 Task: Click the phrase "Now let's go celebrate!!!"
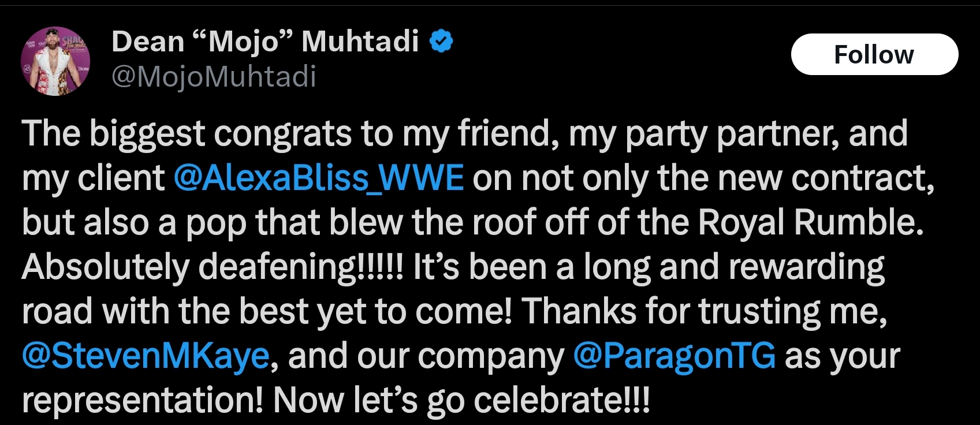461,400
